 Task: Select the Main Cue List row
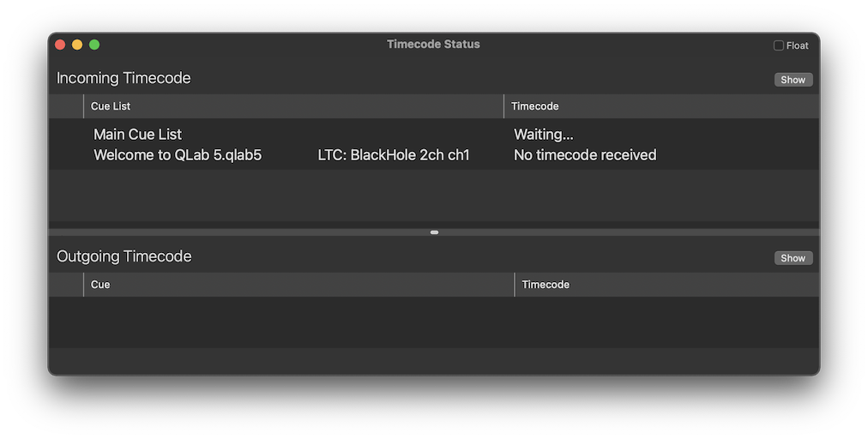pos(137,135)
